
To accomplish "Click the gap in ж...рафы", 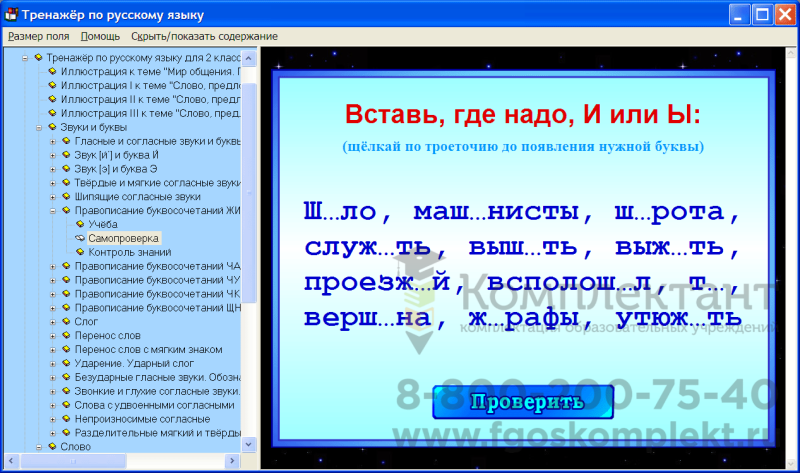I will [496, 325].
